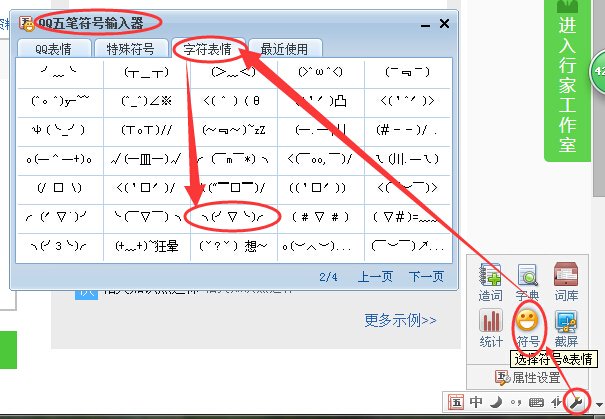This screenshot has height=419, width=605.
Task: Insert the (/ □ \) emoticon
Action: [x=59, y=188]
